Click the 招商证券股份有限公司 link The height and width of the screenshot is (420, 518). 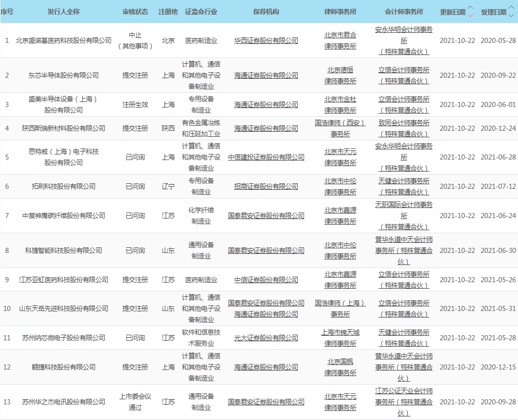click(x=266, y=186)
